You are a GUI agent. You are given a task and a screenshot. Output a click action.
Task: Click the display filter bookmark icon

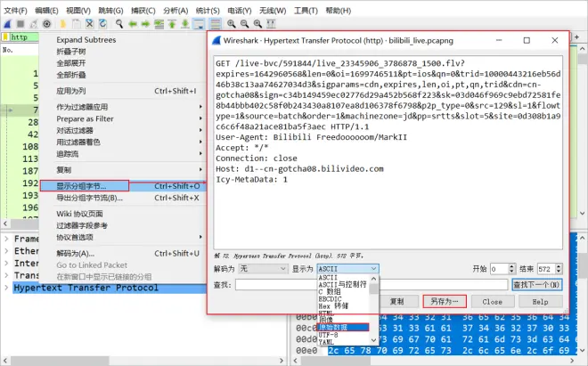tap(5, 37)
